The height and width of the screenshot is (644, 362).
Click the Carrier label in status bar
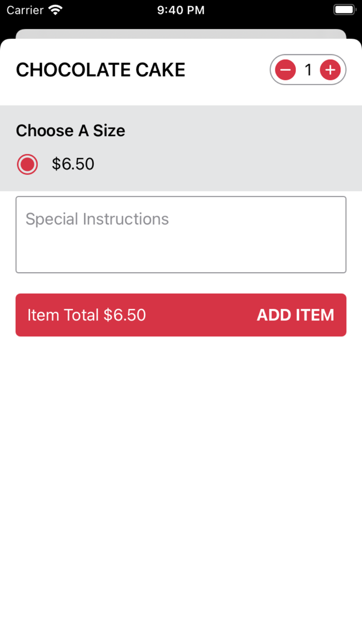[x=25, y=10]
